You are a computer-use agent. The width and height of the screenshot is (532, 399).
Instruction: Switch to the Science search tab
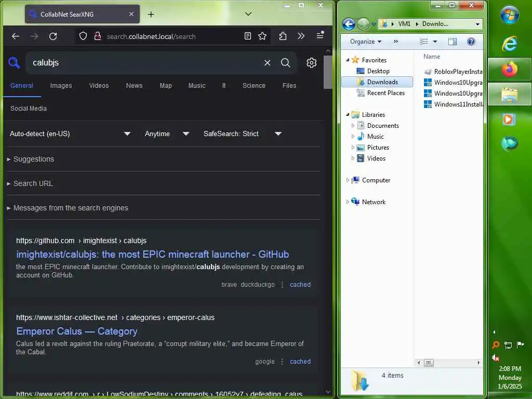[254, 86]
